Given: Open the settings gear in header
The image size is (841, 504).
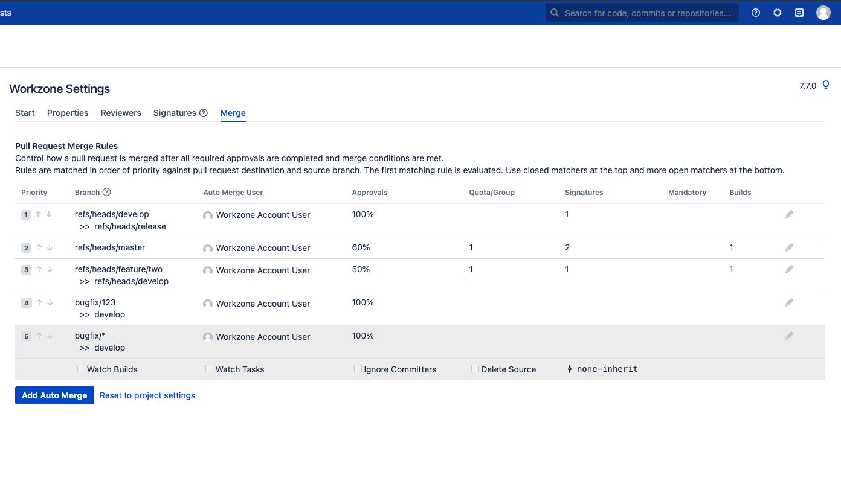Looking at the screenshot, I should (x=778, y=13).
